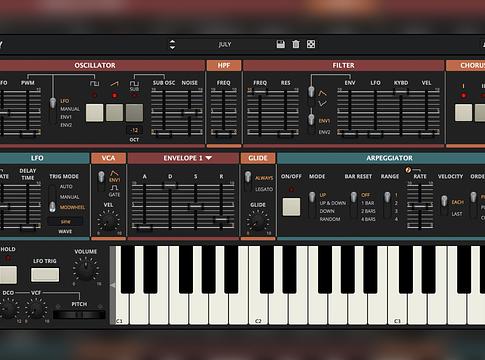Turn the VOLUME knob
The height and width of the screenshot is (360, 485).
86,270
